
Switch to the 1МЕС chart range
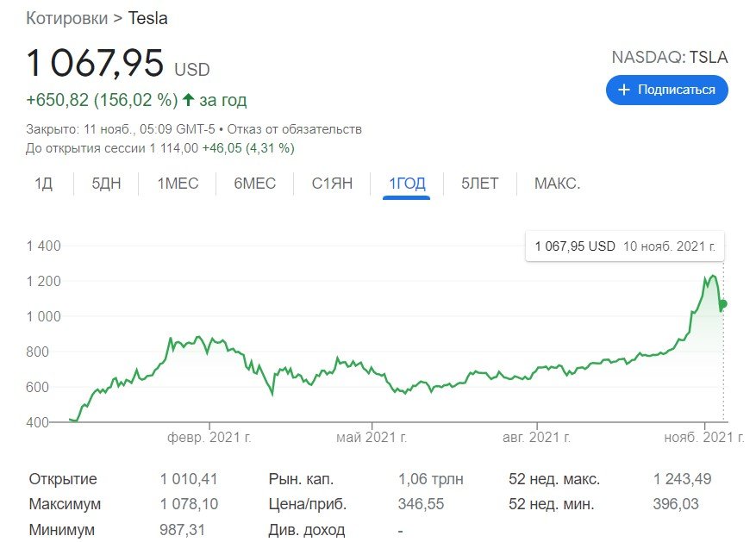(178, 184)
